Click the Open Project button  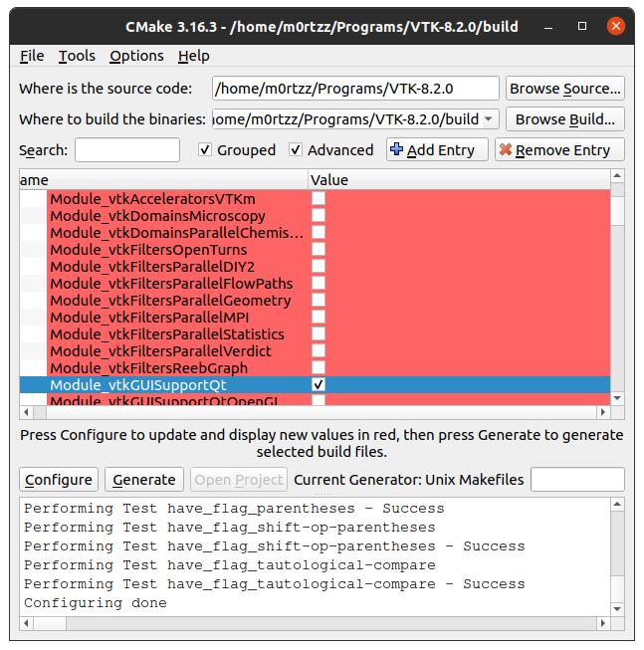tap(239, 480)
